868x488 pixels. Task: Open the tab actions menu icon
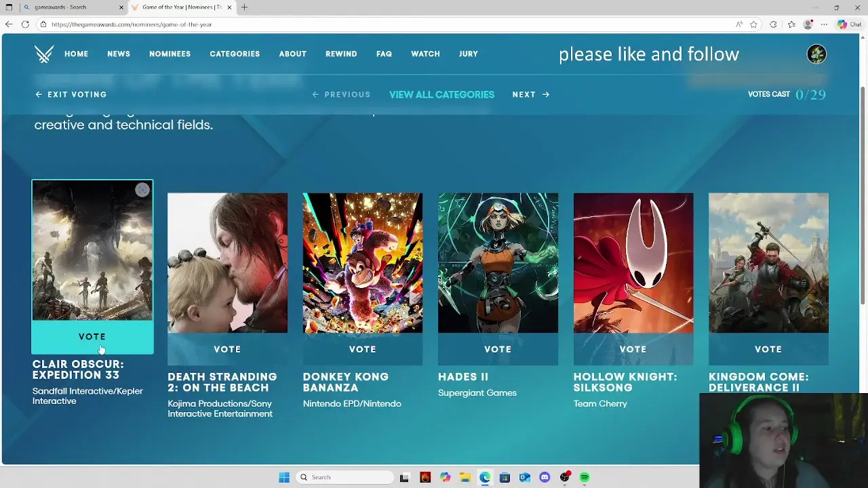(9, 7)
